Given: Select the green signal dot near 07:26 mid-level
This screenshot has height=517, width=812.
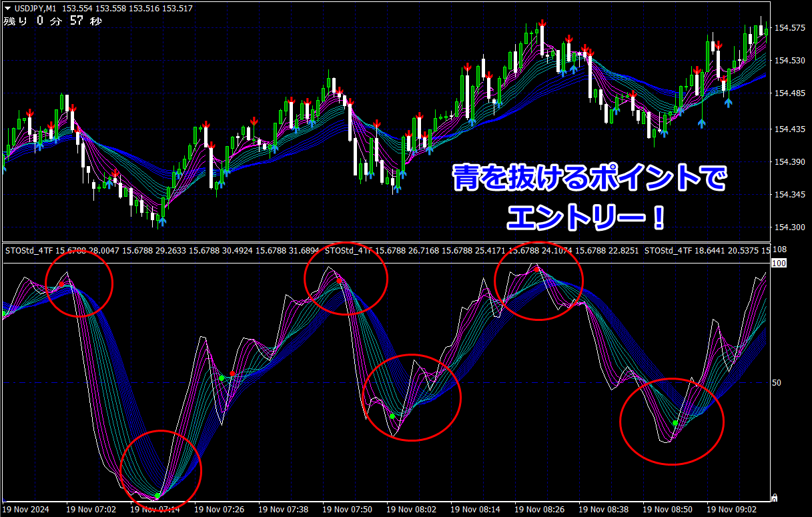Looking at the screenshot, I should point(222,378).
